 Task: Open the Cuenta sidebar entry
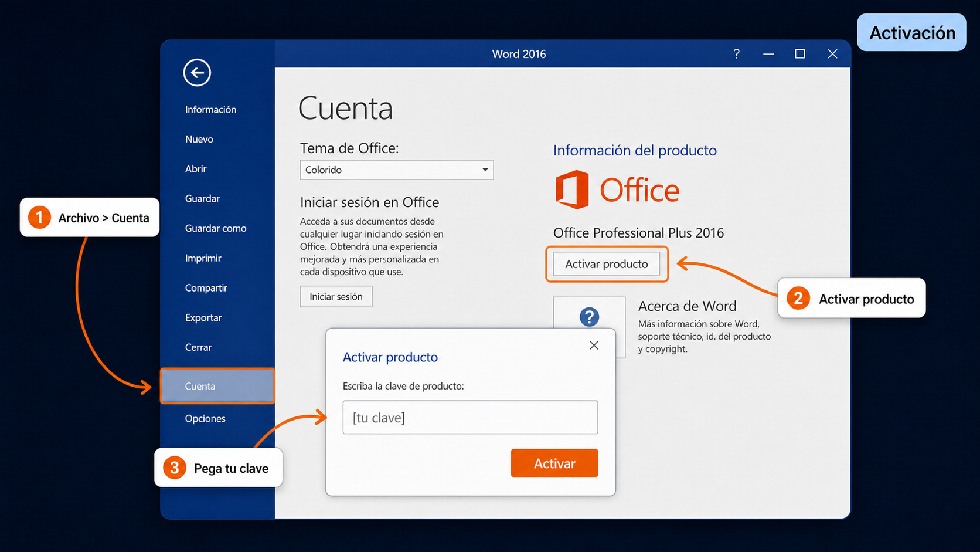click(x=217, y=386)
